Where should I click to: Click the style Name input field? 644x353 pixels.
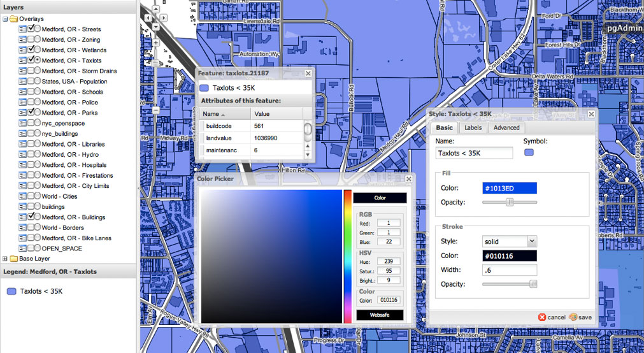point(475,153)
